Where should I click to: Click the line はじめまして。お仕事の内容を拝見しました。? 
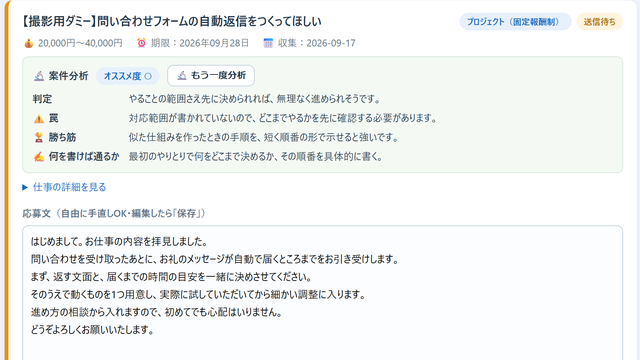tap(119, 242)
